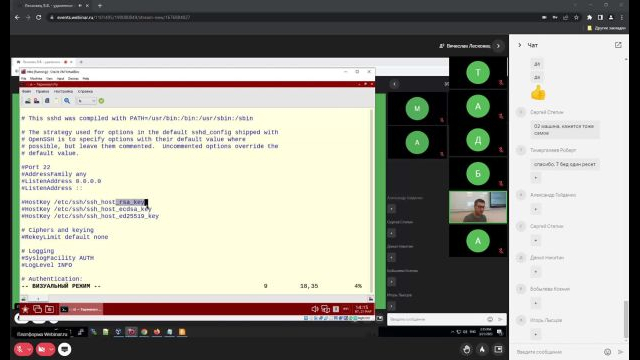The image size is (640, 360).
Task: Click the clock on the red panel
Action: pos(362,309)
